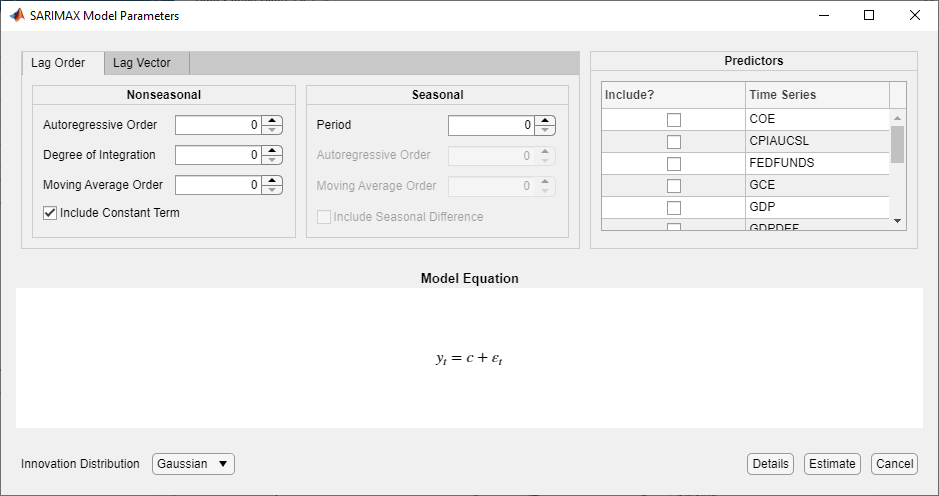939x496 pixels.
Task: Uncheck Include Constant Term
Action: (x=50, y=213)
